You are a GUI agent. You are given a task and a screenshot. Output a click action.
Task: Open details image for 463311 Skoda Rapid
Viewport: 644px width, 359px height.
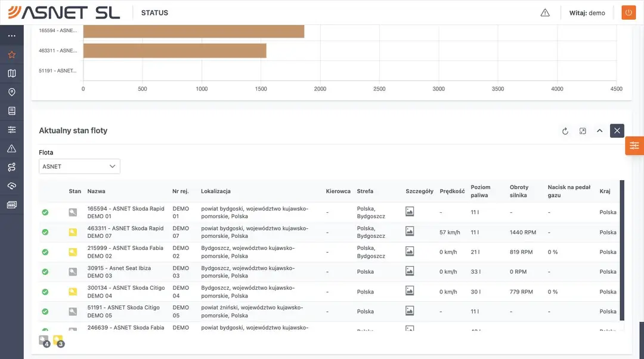point(410,231)
